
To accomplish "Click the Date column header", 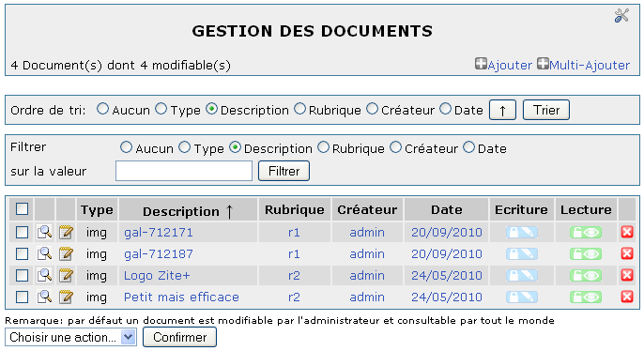I will 447,210.
